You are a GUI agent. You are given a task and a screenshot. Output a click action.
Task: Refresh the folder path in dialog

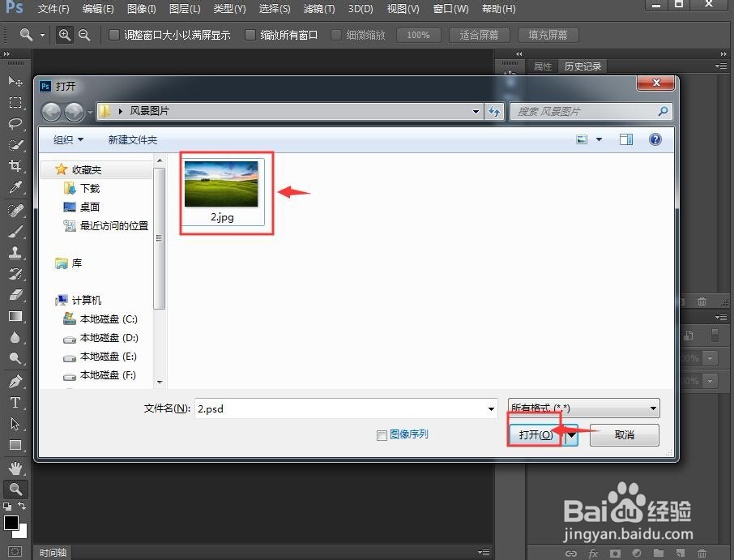coord(494,112)
